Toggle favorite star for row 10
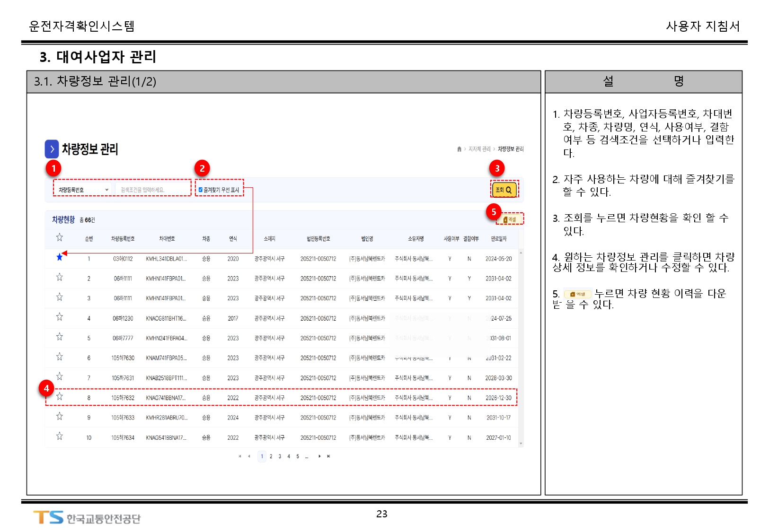The width and height of the screenshot is (769, 532). pos(60,436)
